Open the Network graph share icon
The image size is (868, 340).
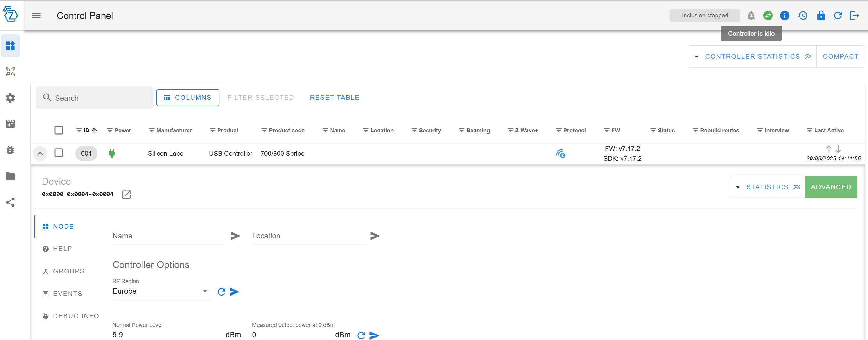[x=10, y=202]
